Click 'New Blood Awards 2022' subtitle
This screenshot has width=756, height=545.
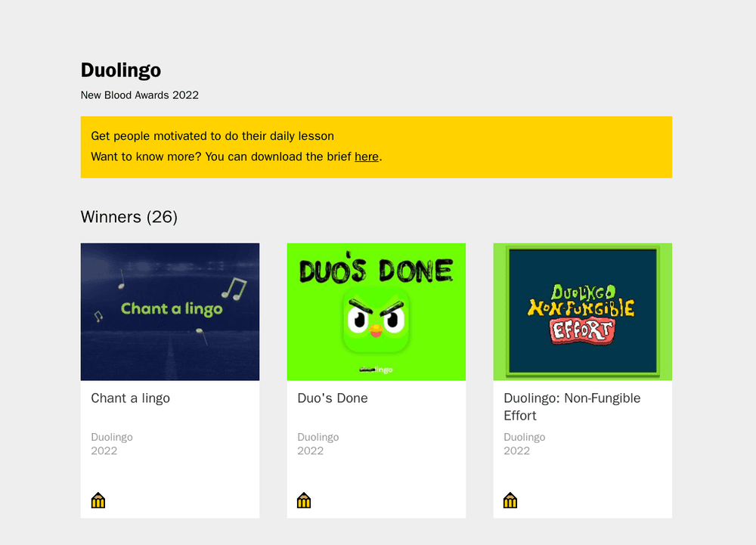tap(139, 95)
